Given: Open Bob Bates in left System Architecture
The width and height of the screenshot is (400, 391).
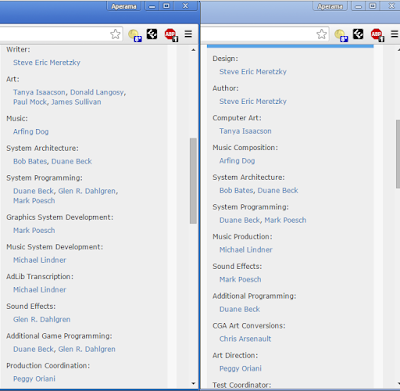Looking at the screenshot, I should coord(30,161).
